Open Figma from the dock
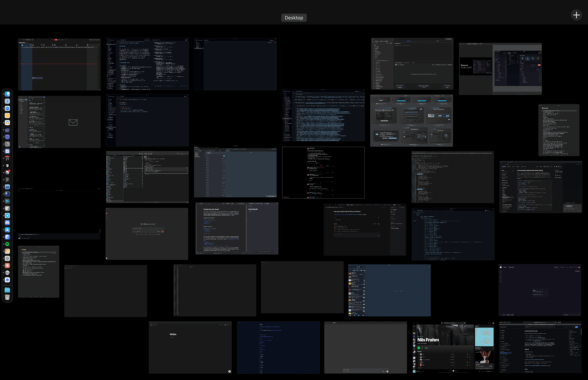 pos(7,180)
